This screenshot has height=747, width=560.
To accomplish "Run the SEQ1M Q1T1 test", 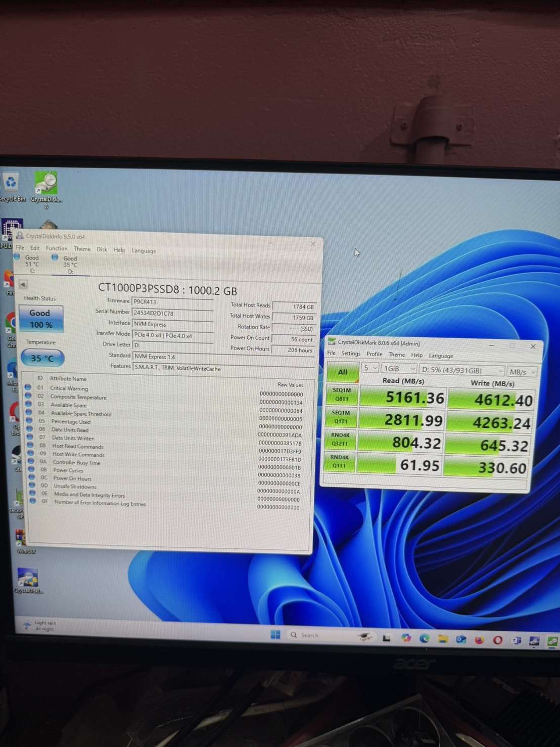I will pos(341,417).
